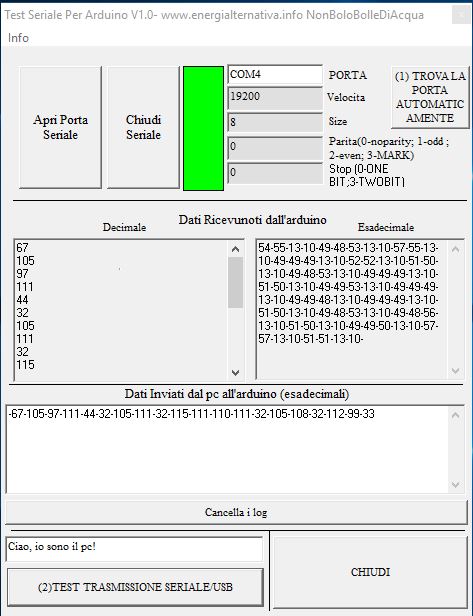Click the green connection status indicator
Image resolution: width=473 pixels, height=616 pixels.
tap(204, 128)
